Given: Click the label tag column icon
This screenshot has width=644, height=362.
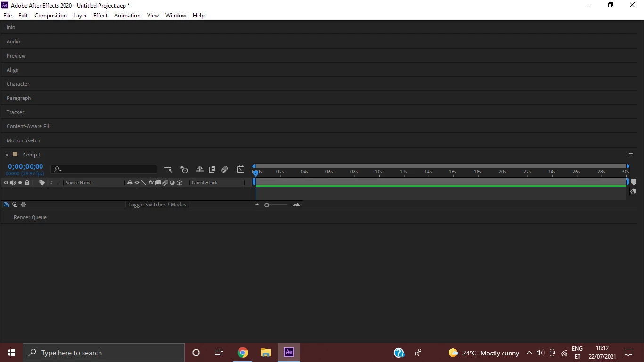Looking at the screenshot, I should pyautogui.click(x=42, y=182).
